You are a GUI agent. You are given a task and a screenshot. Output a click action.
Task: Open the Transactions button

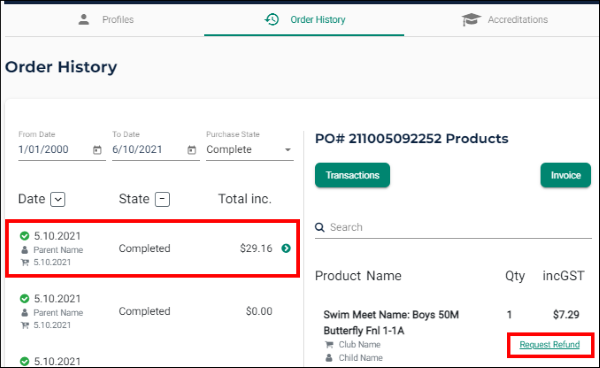[x=352, y=175]
